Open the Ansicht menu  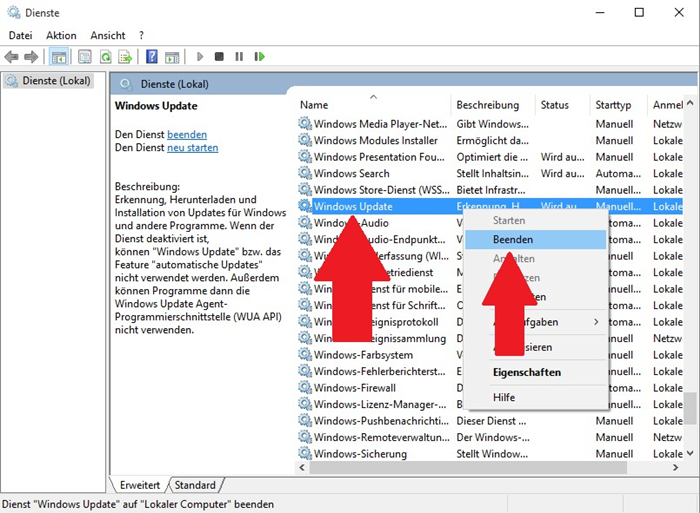[x=108, y=35]
